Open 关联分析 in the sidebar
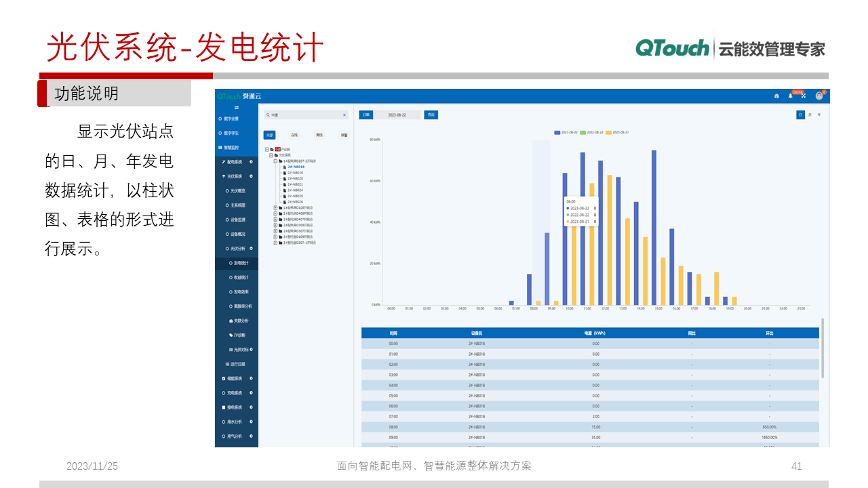Viewport: 868px width, 488px height. [x=239, y=321]
